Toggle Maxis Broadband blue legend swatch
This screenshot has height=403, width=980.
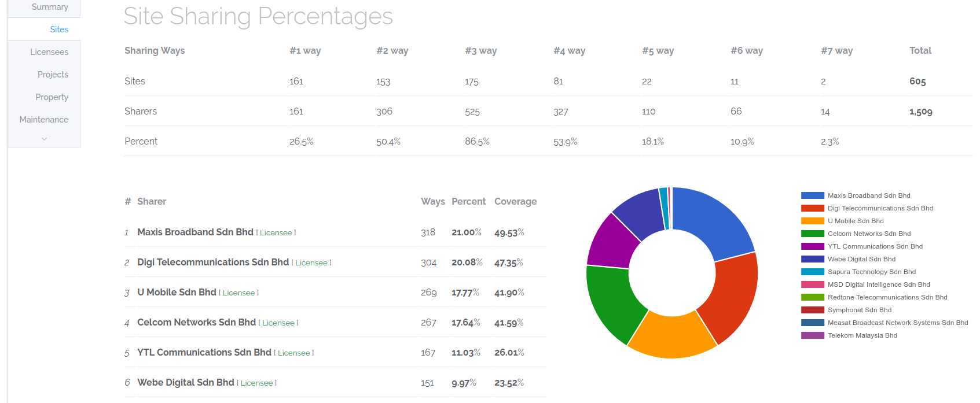click(x=813, y=195)
